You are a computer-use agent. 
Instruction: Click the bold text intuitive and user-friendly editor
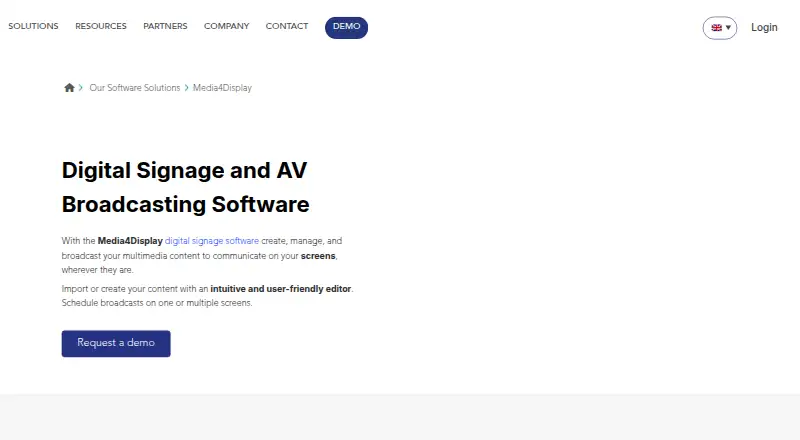281,289
